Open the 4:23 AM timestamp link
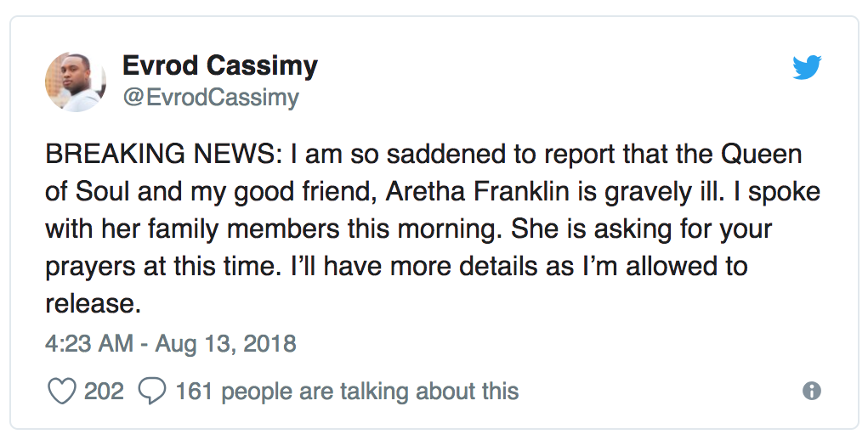This screenshot has height=440, width=868. (x=88, y=343)
